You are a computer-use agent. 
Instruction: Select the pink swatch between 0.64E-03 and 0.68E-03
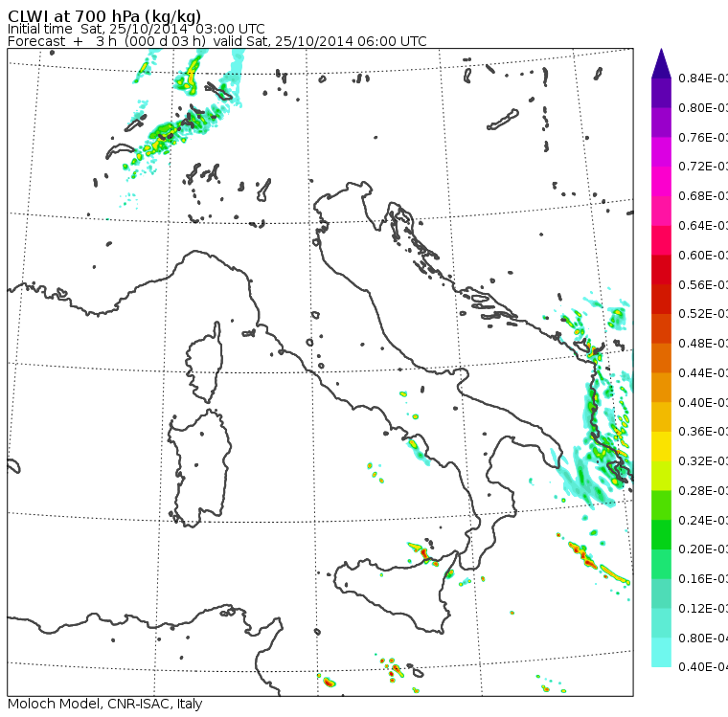(661, 211)
